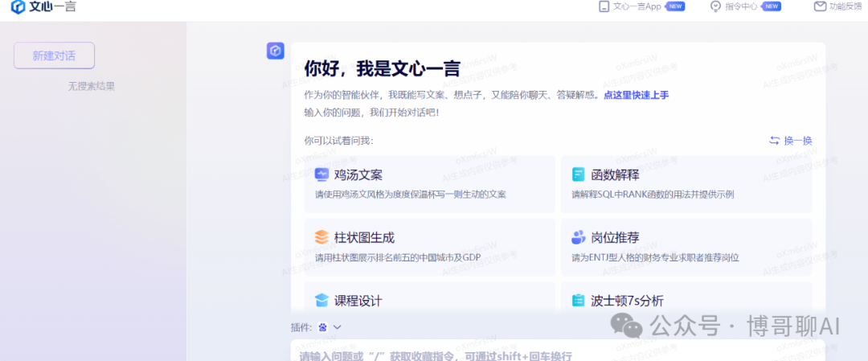Click the phone icon beside 文心一言App

click(604, 6)
